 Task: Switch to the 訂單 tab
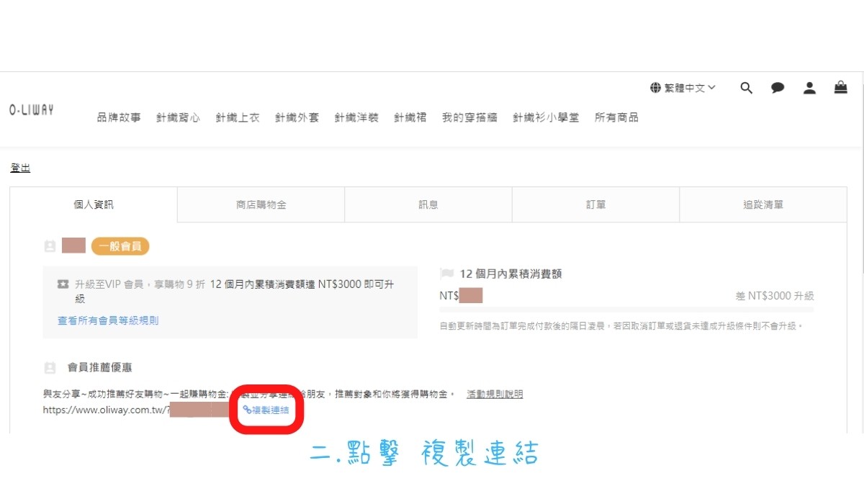[596, 204]
